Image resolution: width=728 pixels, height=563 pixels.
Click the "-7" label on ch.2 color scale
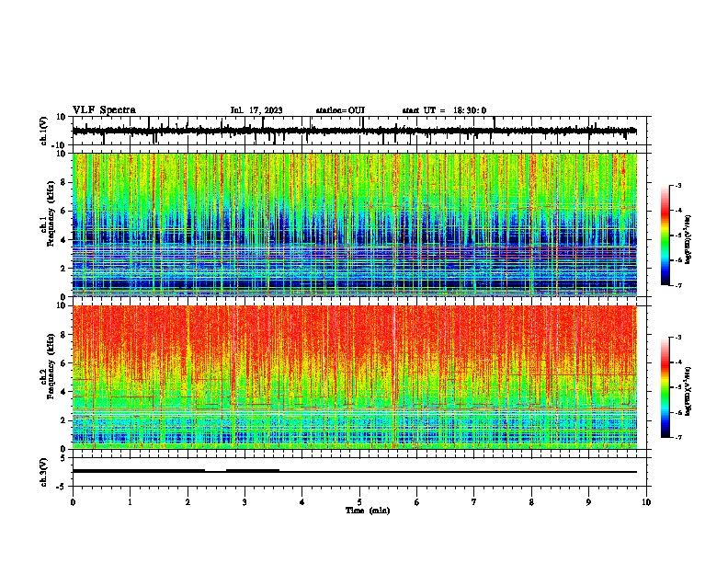coord(677,437)
